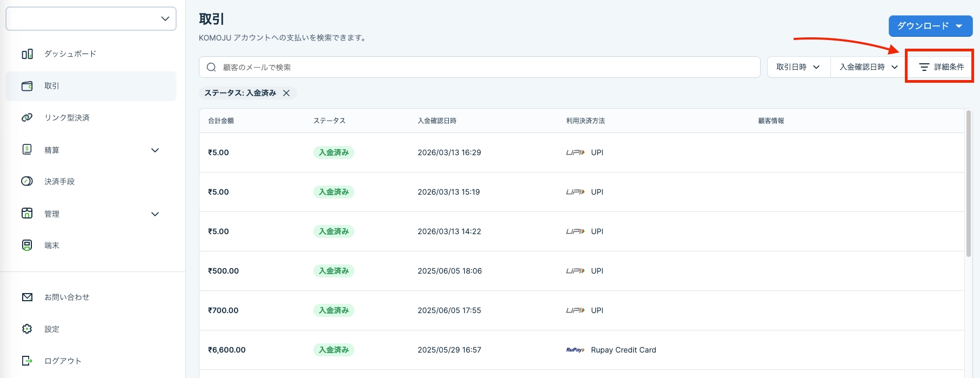Open the 取引日時 date filter dropdown
Viewport: 980px width, 378px height.
coord(798,67)
